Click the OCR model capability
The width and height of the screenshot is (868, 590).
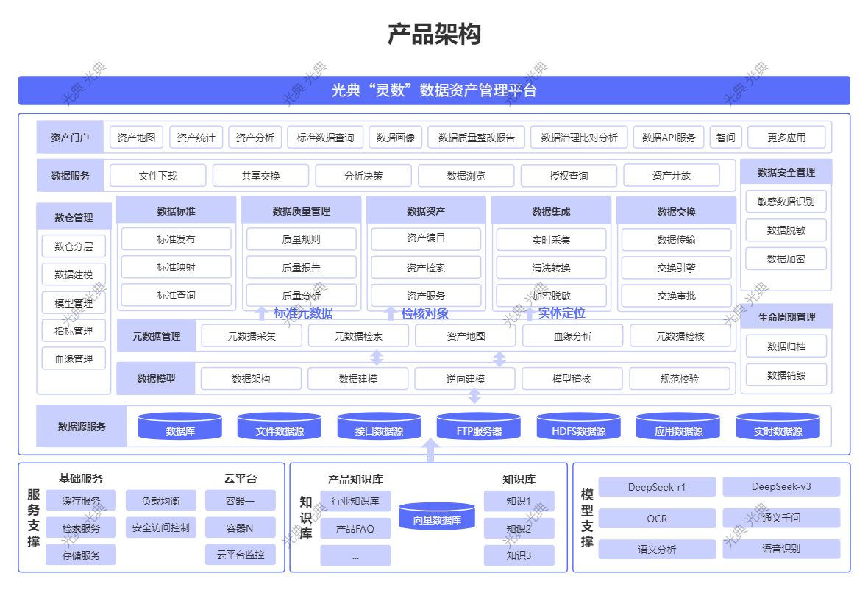[658, 518]
